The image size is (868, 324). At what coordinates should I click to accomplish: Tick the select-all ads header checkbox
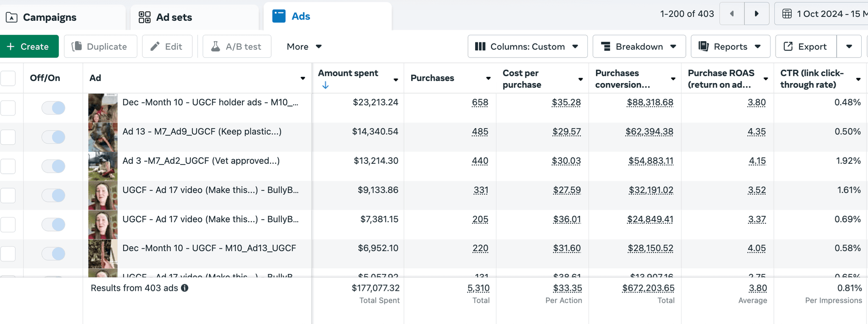click(8, 78)
